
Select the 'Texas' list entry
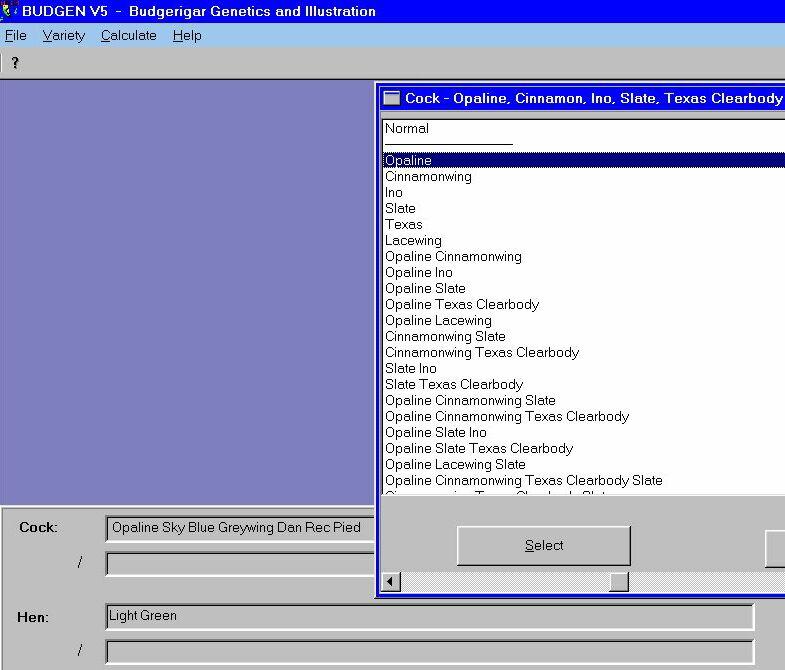[584, 224]
